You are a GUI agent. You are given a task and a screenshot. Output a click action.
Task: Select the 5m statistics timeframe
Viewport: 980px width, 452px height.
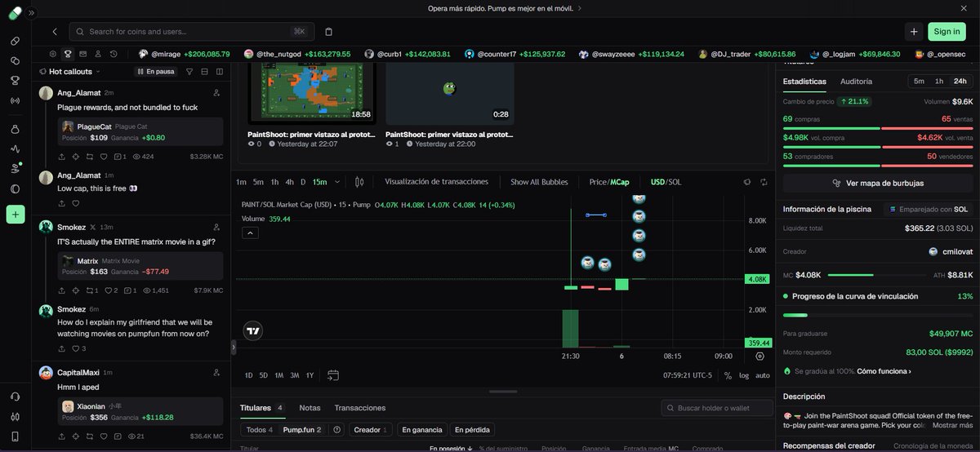click(x=919, y=82)
